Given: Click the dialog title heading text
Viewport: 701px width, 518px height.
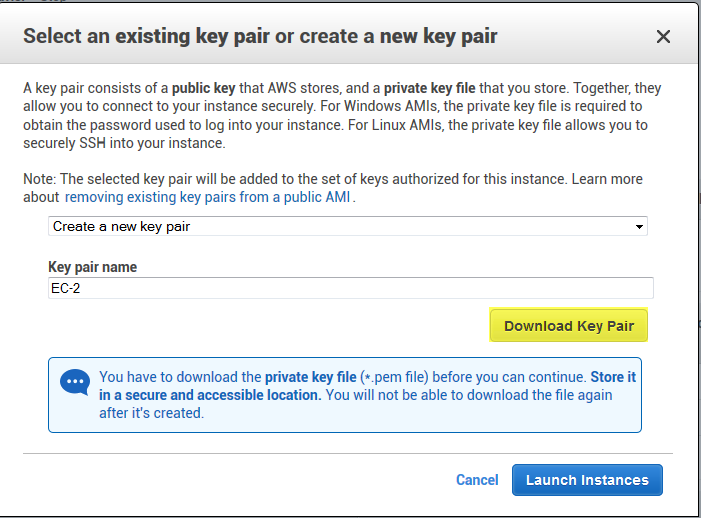Looking at the screenshot, I should click(260, 36).
